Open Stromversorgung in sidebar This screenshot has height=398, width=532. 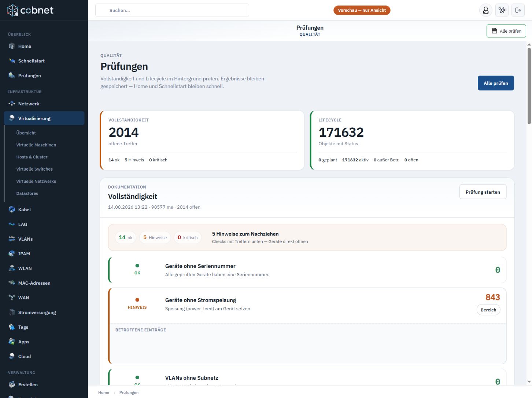pos(44,313)
